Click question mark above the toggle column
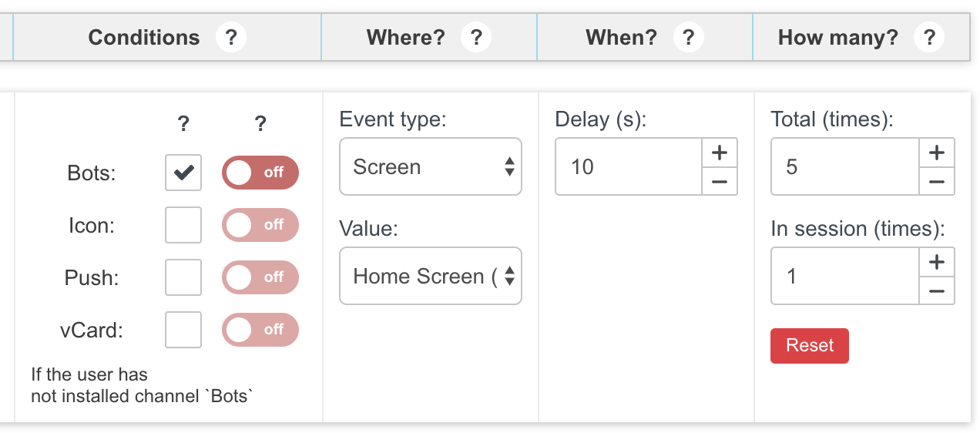Image resolution: width=980 pixels, height=433 pixels. pyautogui.click(x=260, y=123)
